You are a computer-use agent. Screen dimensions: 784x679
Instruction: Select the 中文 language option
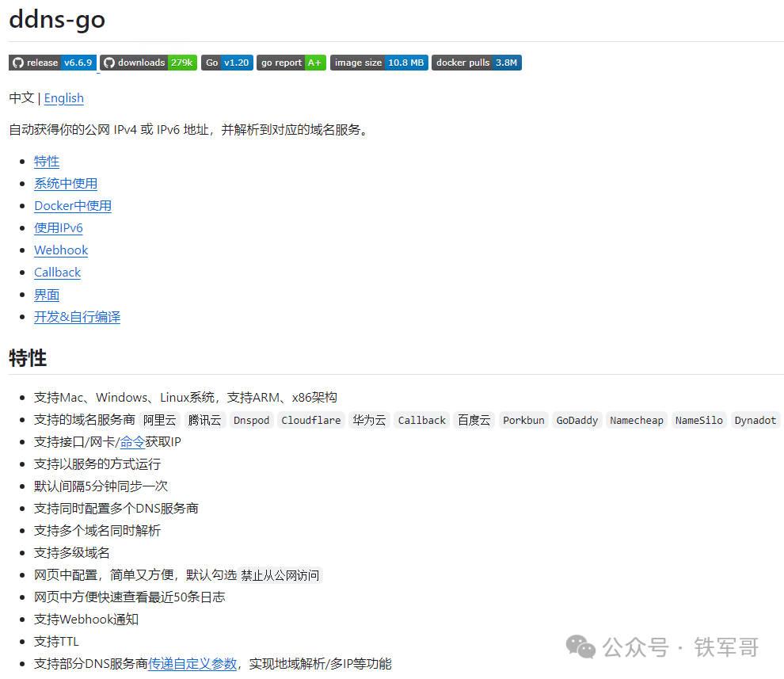(21, 97)
